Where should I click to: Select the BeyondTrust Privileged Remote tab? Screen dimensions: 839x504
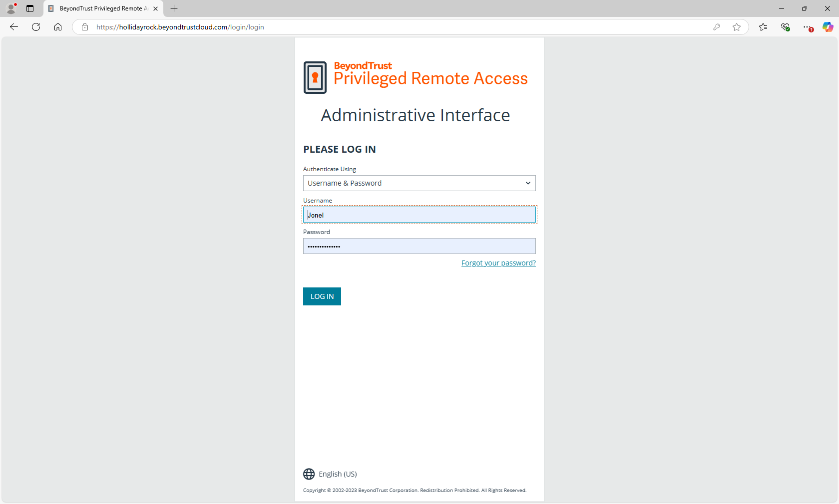tap(104, 8)
